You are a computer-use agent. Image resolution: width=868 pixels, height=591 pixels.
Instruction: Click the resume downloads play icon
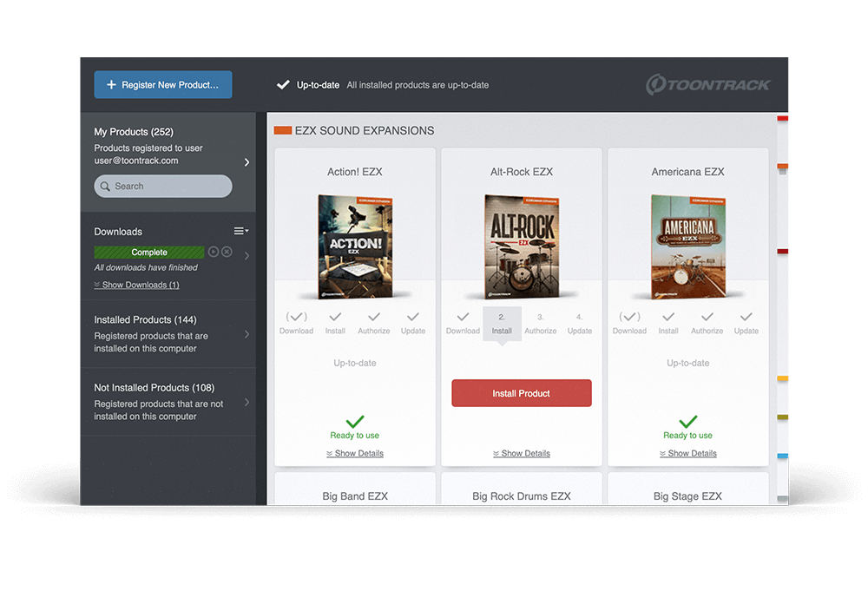tap(214, 252)
